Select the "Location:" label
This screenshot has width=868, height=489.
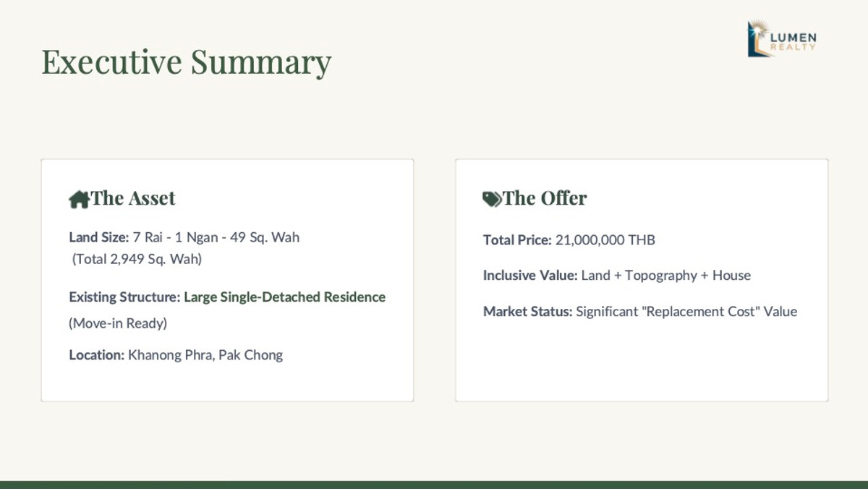(x=97, y=355)
